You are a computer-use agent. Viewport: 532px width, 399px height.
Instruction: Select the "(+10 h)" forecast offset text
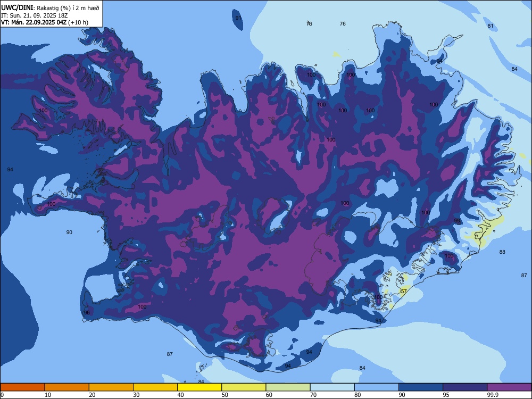(78, 22)
